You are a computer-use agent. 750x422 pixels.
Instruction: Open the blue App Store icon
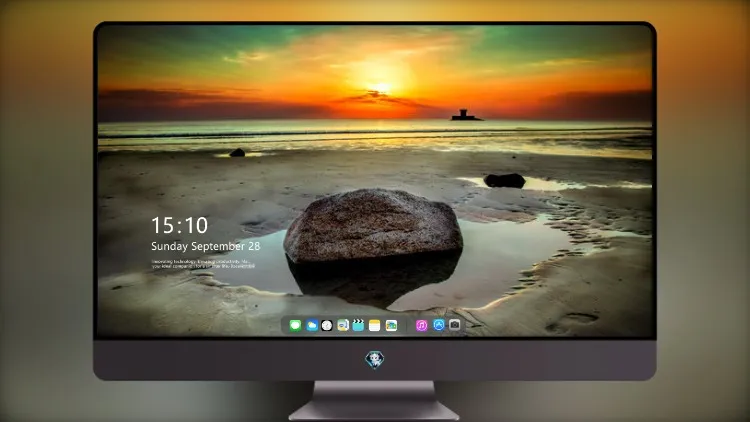point(439,325)
